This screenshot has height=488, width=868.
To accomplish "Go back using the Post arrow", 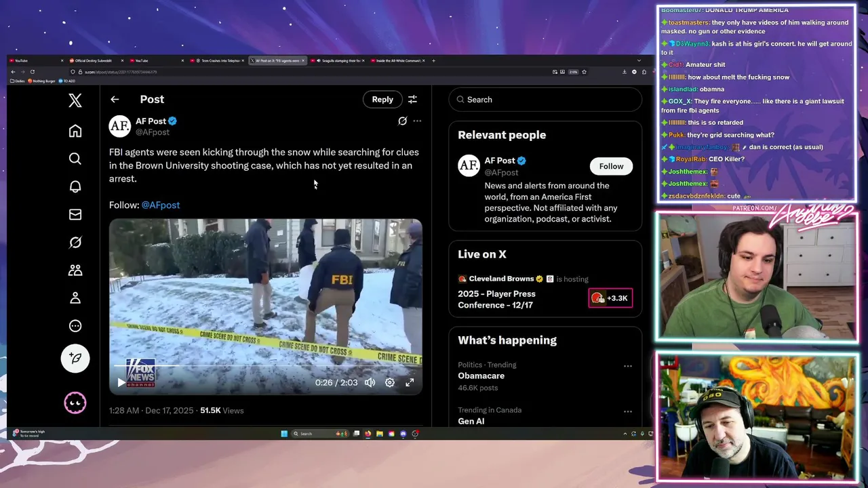I will (x=115, y=100).
